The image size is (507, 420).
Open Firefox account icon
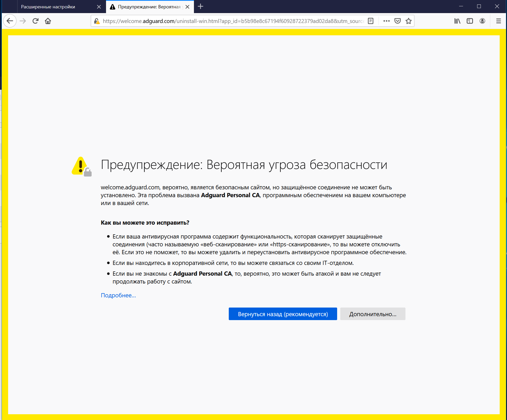click(482, 21)
